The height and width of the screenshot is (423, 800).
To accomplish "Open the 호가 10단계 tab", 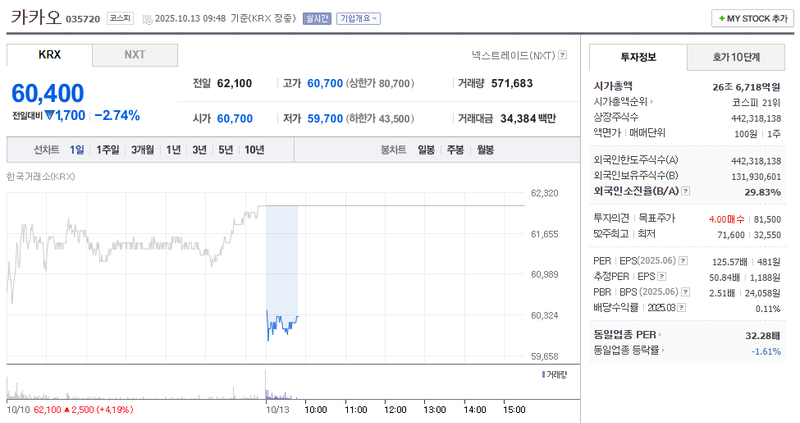I will [735, 57].
